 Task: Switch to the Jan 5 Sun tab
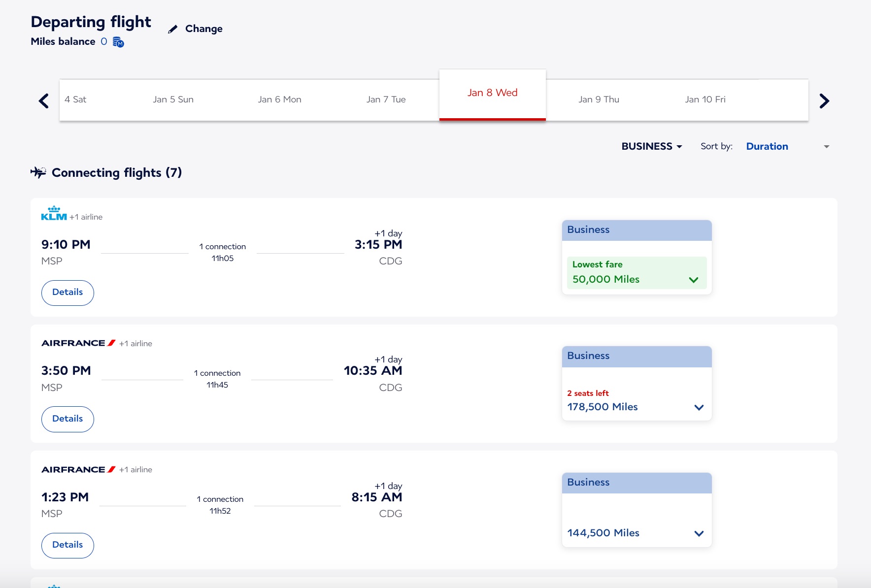click(173, 99)
